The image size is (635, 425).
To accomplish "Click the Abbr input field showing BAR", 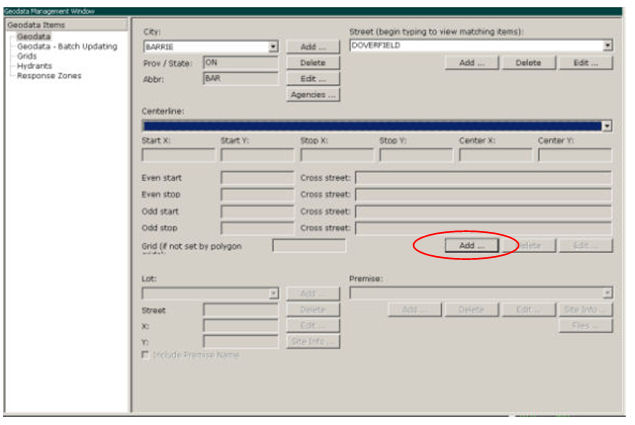I will coord(240,77).
